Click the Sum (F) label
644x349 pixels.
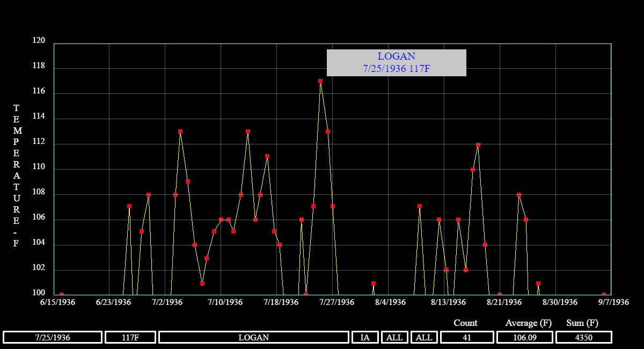[582, 323]
